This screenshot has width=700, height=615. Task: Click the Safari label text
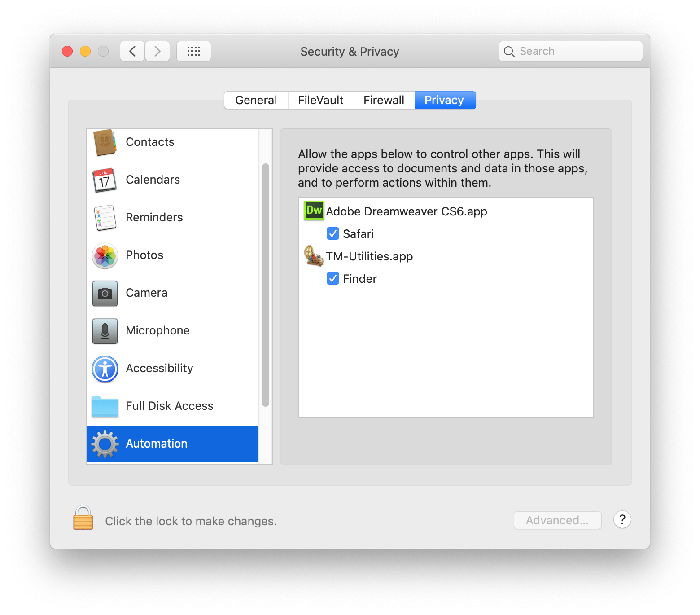[358, 234]
